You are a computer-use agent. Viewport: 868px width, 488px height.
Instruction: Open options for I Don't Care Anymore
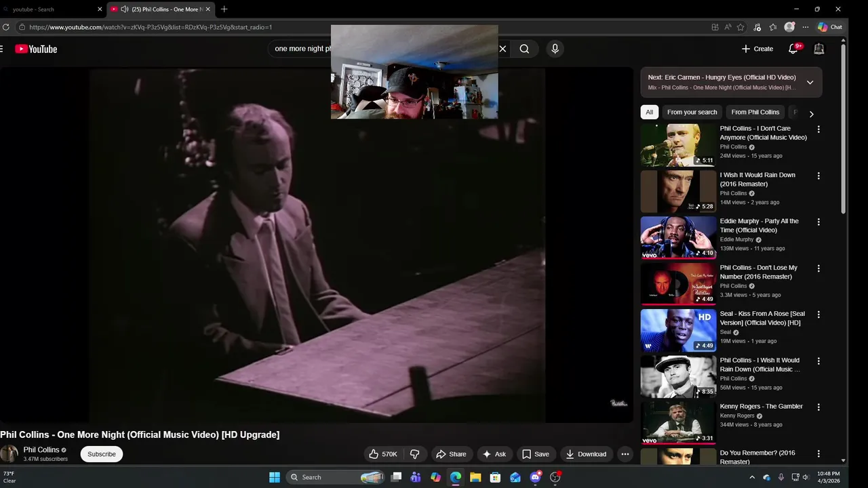(818, 129)
